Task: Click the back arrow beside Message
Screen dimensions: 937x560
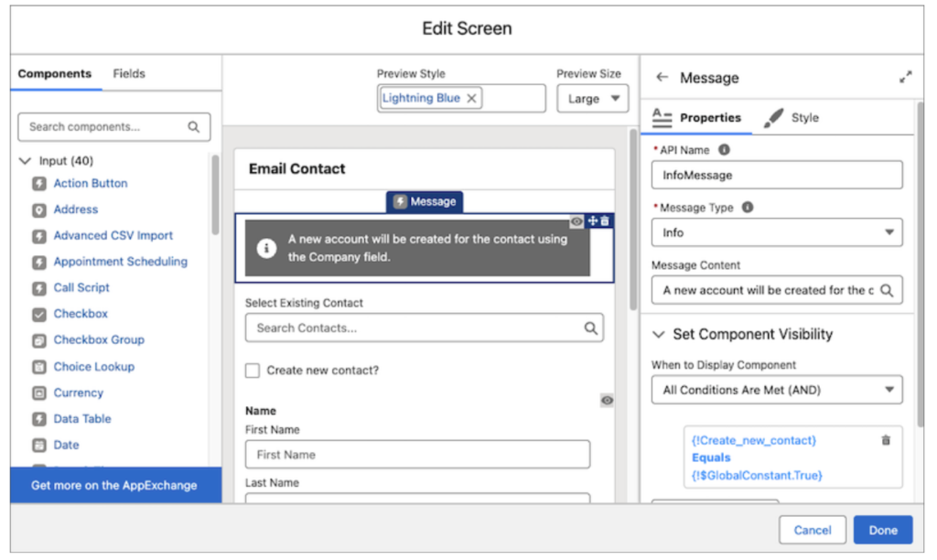Action: [662, 78]
